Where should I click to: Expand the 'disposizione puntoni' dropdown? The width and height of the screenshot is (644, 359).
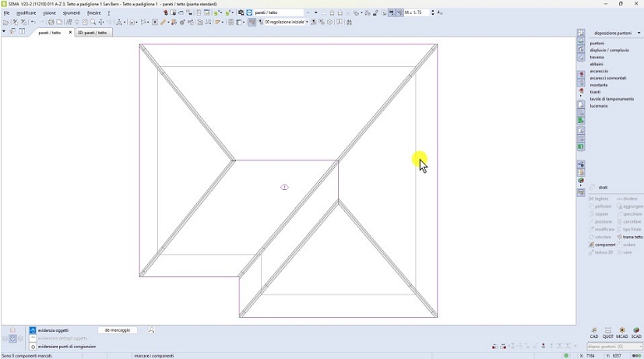point(639,33)
